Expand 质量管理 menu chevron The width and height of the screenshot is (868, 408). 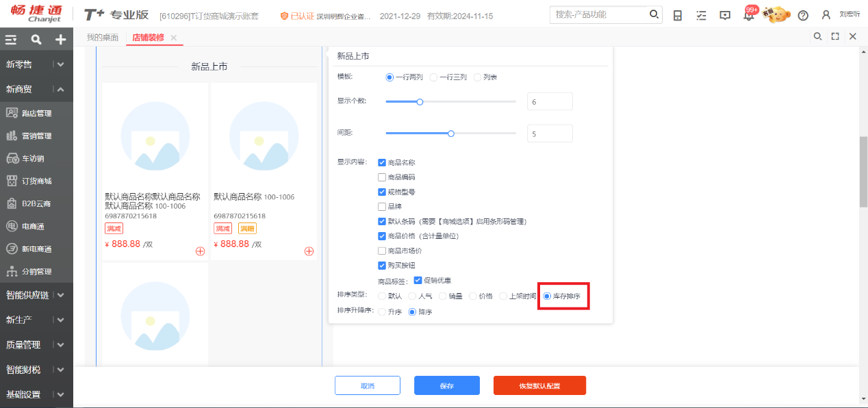pyautogui.click(x=61, y=345)
